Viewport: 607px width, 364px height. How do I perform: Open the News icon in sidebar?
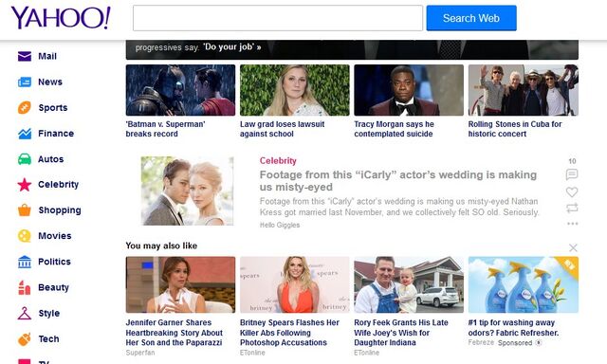tap(25, 82)
